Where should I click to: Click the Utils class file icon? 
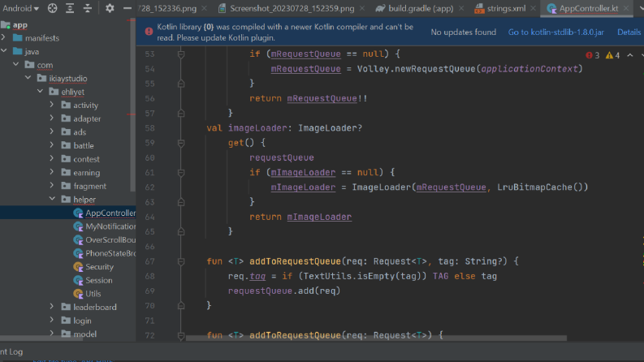(x=78, y=294)
